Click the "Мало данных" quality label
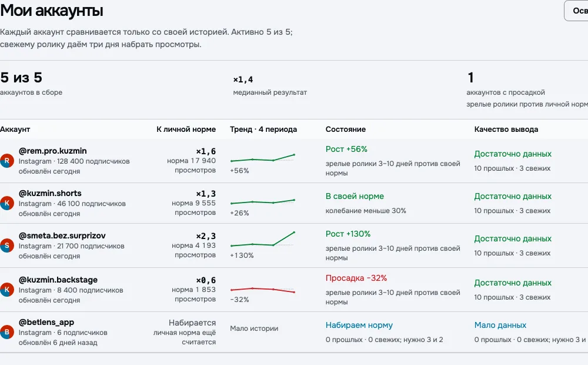The height and width of the screenshot is (365, 588). tap(500, 325)
